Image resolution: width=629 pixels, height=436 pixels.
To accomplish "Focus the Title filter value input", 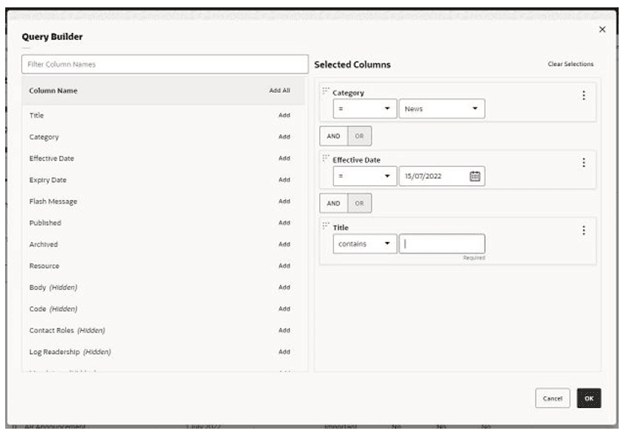I will (442, 244).
